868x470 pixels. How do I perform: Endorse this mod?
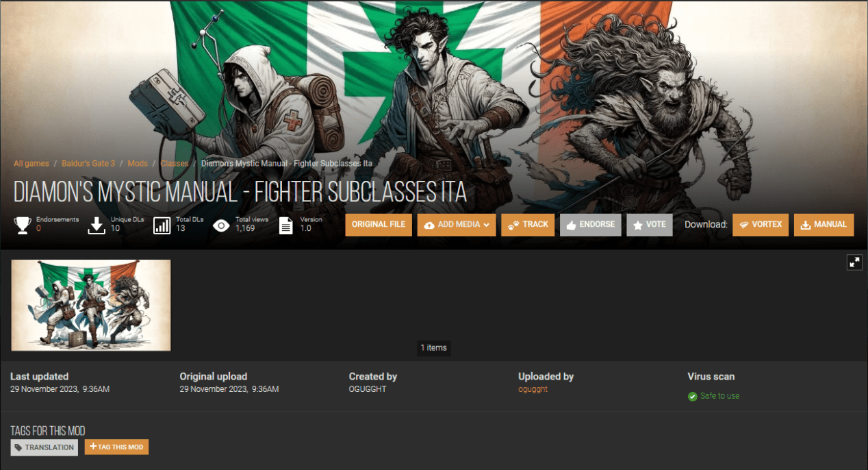(591, 225)
